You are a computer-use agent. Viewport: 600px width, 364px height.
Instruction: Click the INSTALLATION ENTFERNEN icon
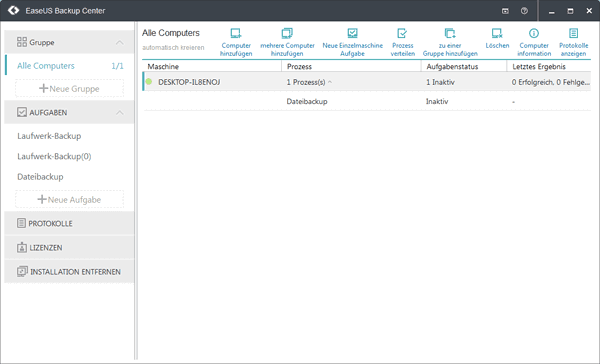click(x=22, y=271)
